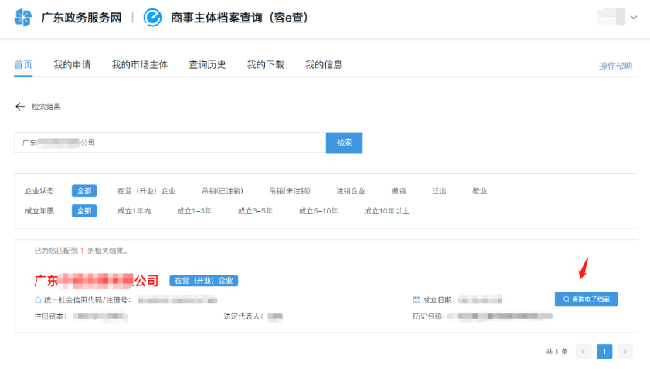
Task: Filter by 迁出 status
Action: click(439, 191)
